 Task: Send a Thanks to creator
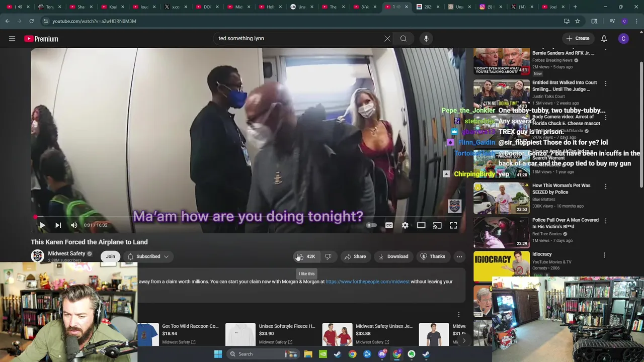433,256
